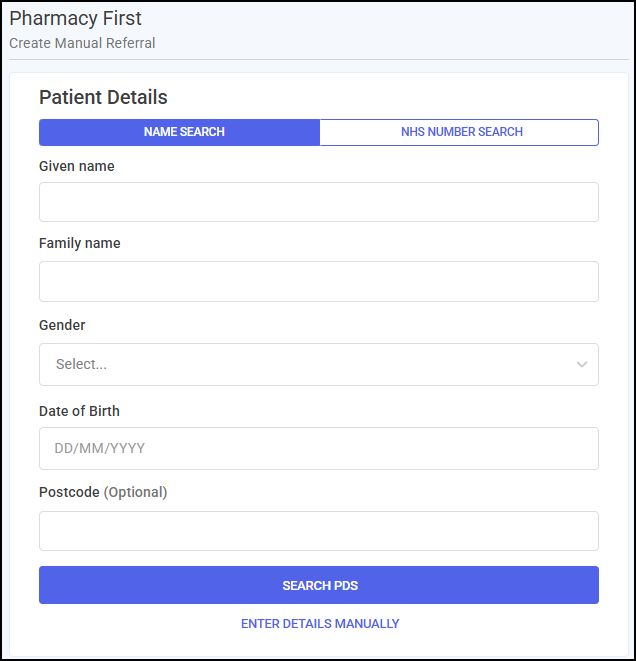The width and height of the screenshot is (636, 661).
Task: Click the Family name label
Action: [80, 243]
